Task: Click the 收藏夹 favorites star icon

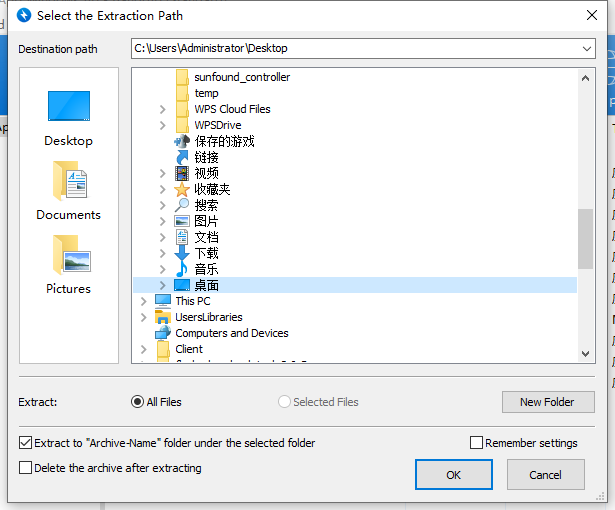Action: point(182,189)
